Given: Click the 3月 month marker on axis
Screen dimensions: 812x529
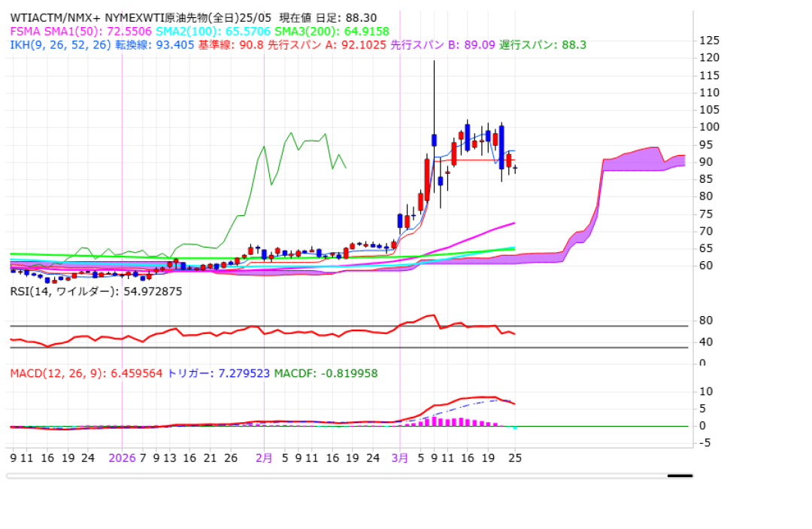Looking at the screenshot, I should coord(400,457).
